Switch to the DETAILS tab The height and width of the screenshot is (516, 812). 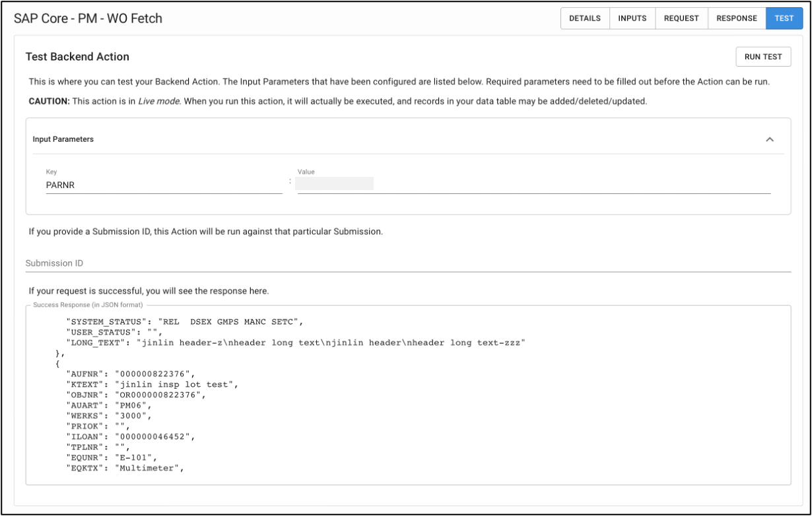tap(585, 18)
